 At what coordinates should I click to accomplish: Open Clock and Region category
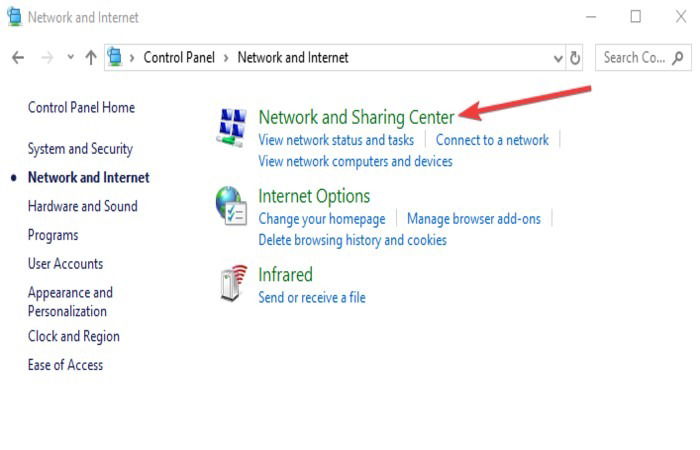[x=74, y=337]
